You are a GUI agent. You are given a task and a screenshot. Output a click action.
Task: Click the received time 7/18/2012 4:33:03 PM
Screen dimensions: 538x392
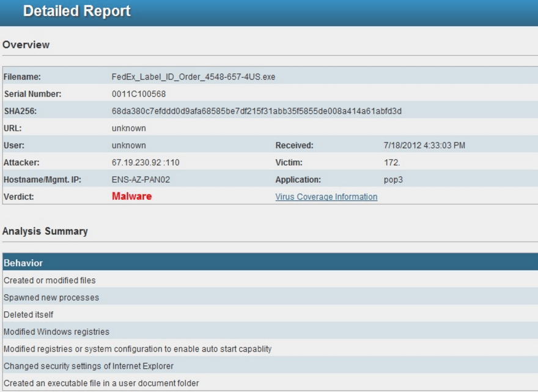(424, 146)
